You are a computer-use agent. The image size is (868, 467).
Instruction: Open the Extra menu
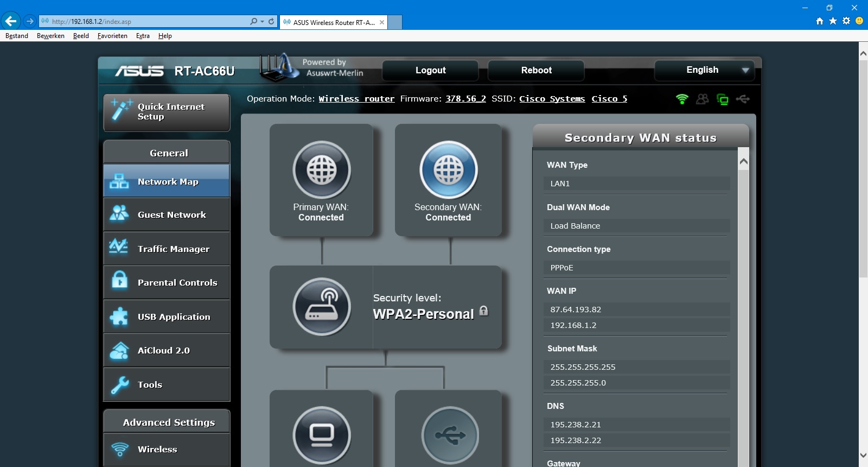[143, 36]
